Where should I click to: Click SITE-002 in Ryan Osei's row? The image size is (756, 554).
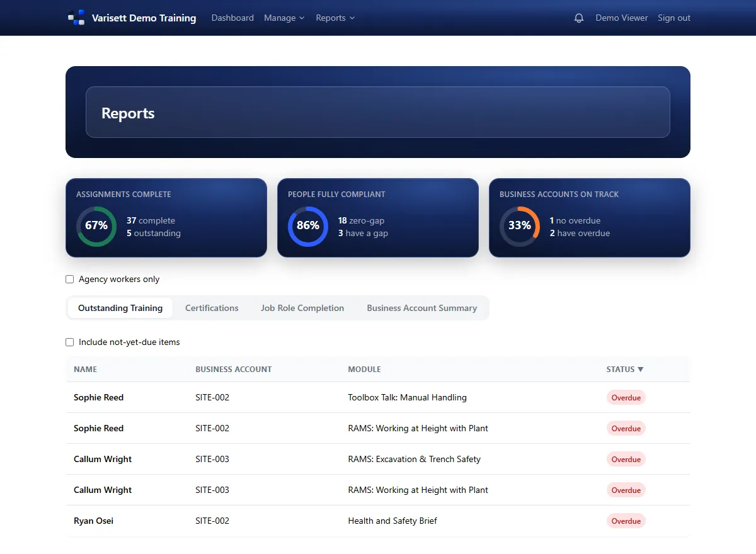pos(212,521)
